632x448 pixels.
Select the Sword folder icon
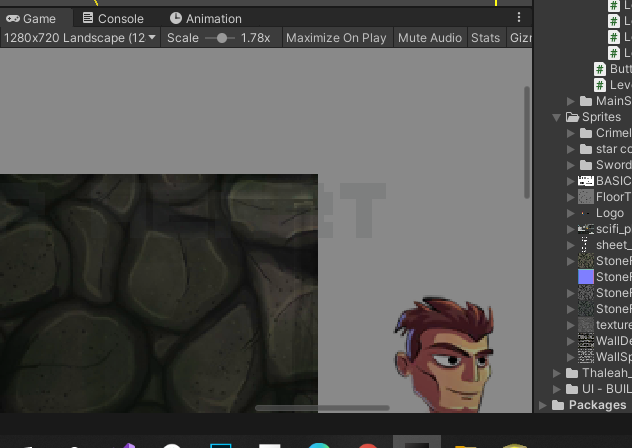[x=586, y=165]
